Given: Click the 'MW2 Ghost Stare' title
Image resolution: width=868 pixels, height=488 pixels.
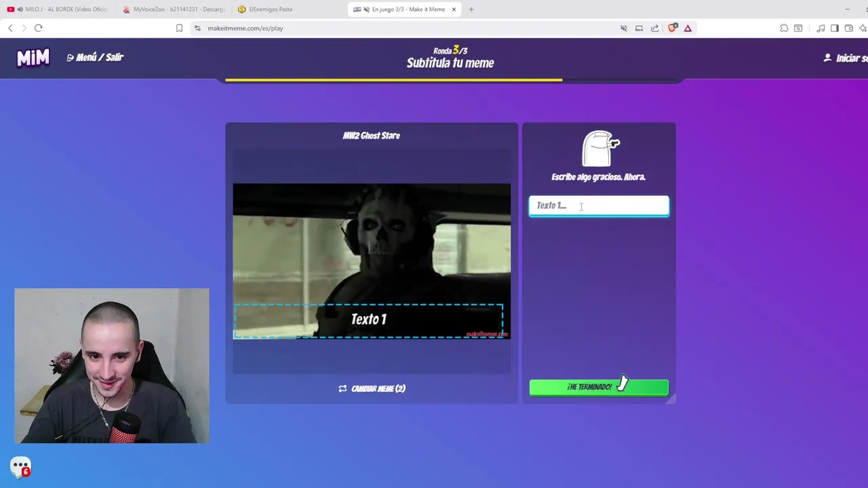Looking at the screenshot, I should (372, 136).
